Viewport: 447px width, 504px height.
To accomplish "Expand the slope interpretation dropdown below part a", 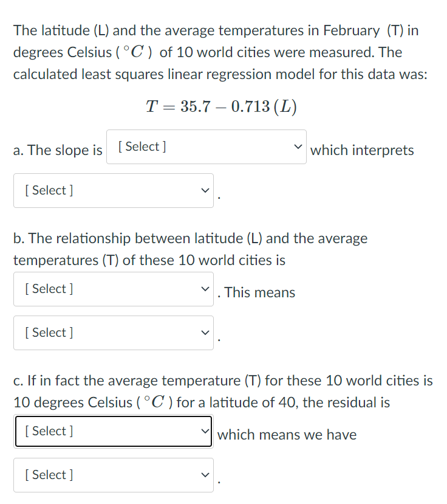I will coord(113,190).
